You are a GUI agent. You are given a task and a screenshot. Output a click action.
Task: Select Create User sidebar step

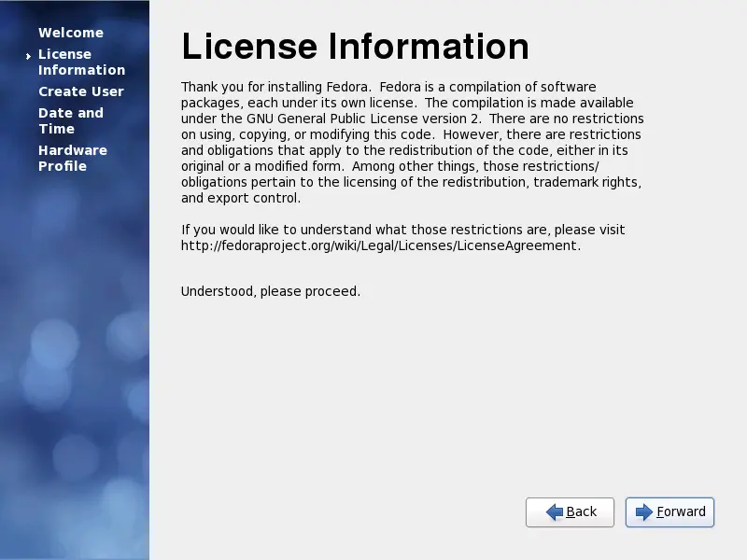(81, 91)
